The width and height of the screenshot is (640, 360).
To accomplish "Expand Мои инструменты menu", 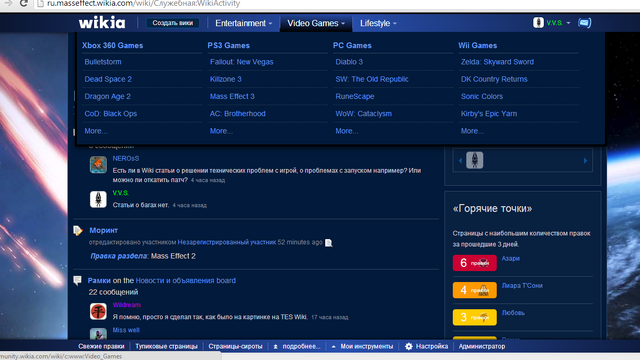I will 362,346.
